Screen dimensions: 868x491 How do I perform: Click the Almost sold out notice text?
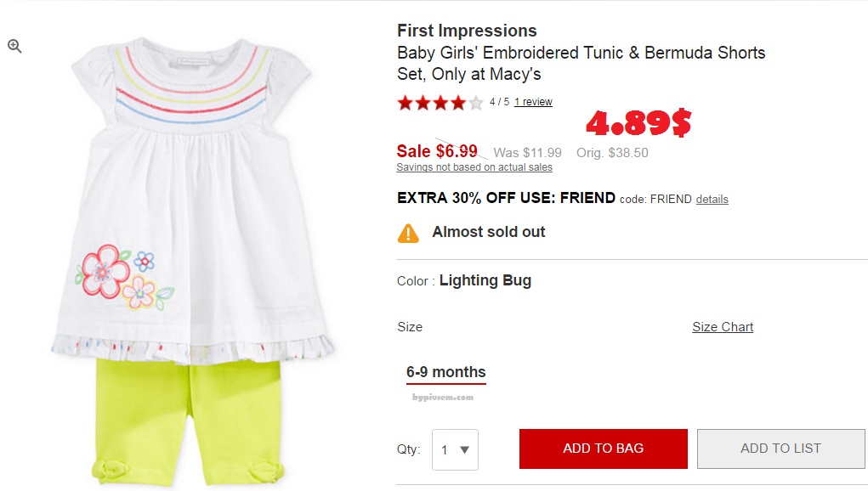[x=489, y=232]
